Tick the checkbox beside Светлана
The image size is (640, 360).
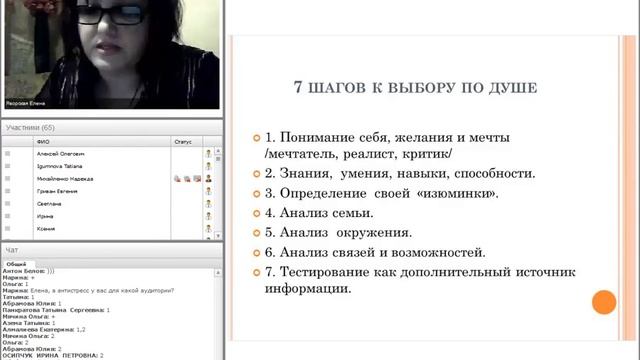[7, 203]
